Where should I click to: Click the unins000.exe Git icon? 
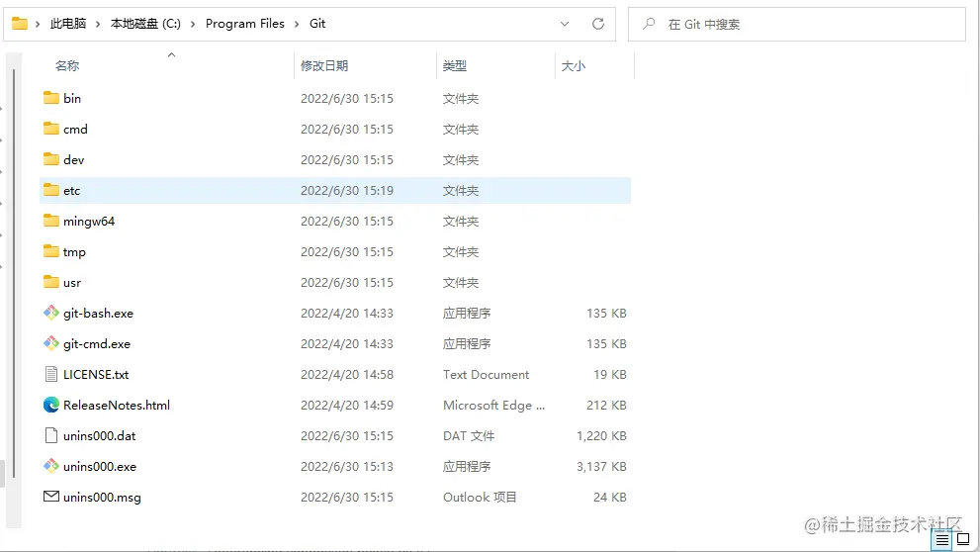(x=51, y=466)
